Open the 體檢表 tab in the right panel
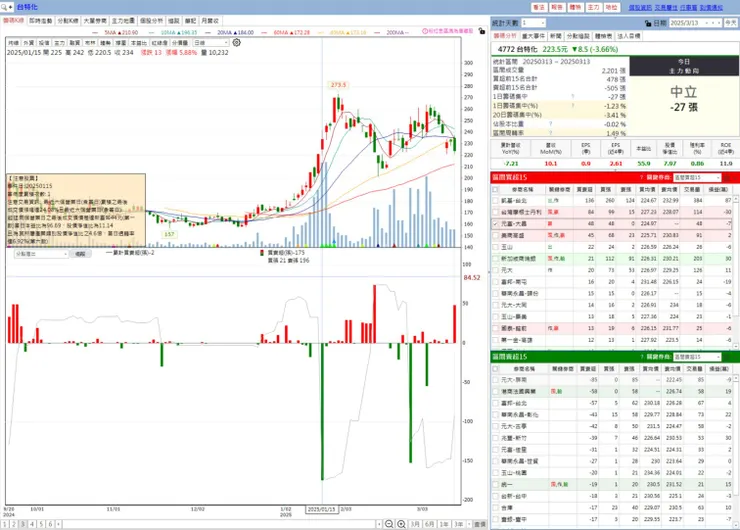The image size is (740, 530). tap(603, 36)
